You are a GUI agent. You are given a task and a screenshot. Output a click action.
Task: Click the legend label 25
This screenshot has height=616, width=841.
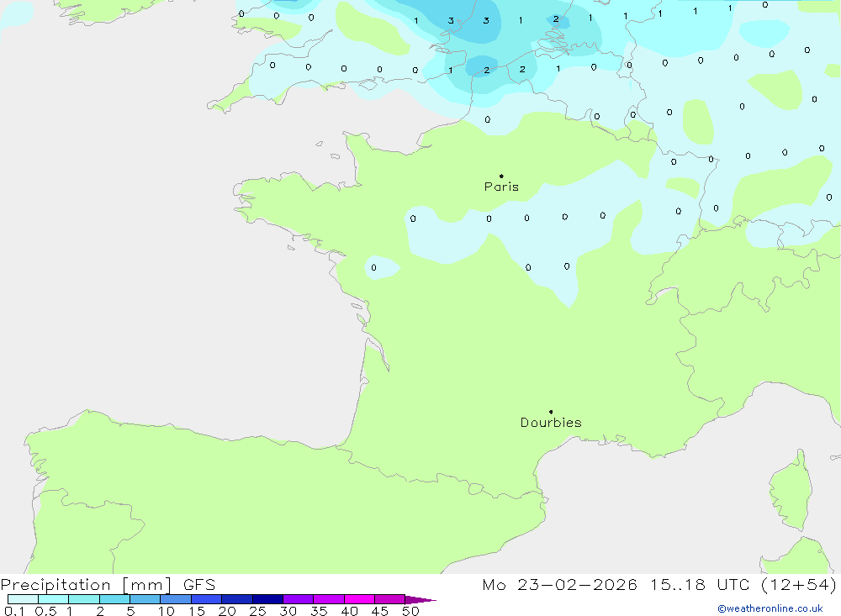257,611
